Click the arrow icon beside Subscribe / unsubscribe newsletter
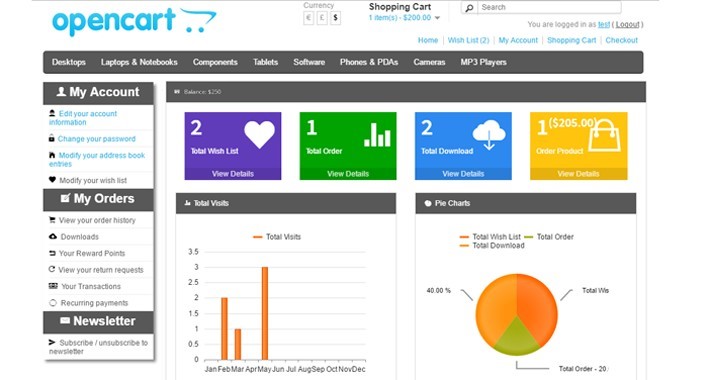This screenshot has height=380, width=710. point(52,342)
